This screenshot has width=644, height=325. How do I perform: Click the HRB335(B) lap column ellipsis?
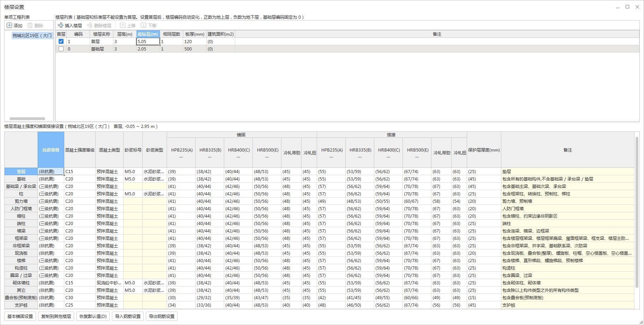point(360,156)
